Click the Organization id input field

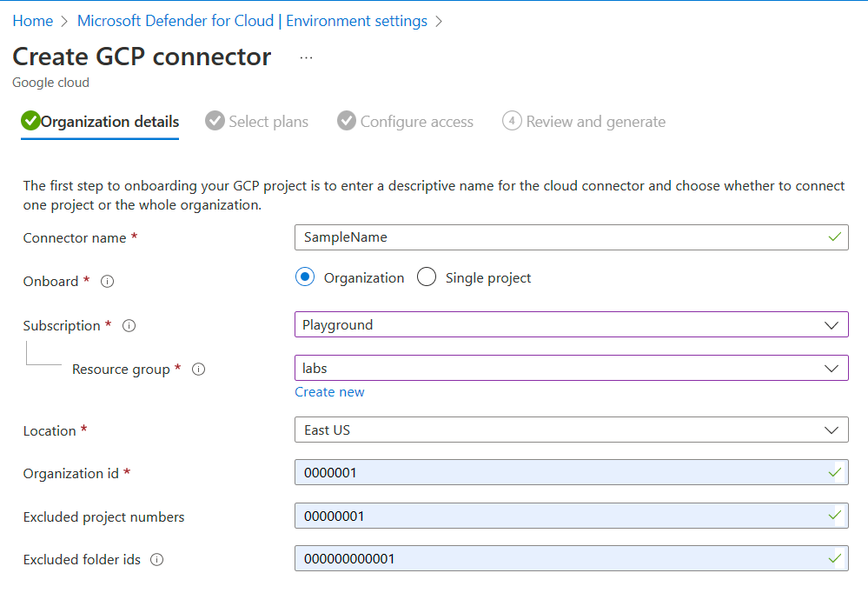pos(572,473)
